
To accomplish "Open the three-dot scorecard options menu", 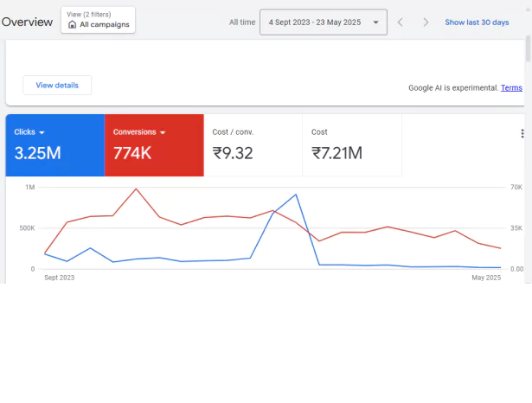I will click(522, 133).
